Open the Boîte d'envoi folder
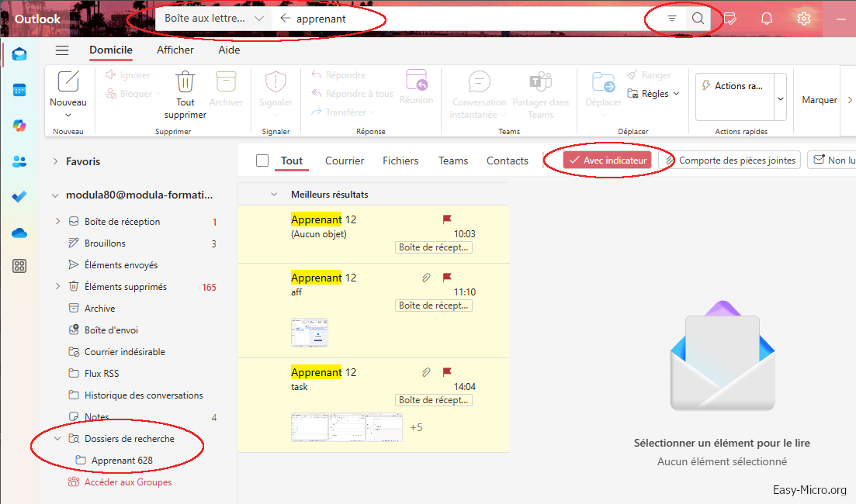The width and height of the screenshot is (856, 504). (x=112, y=330)
